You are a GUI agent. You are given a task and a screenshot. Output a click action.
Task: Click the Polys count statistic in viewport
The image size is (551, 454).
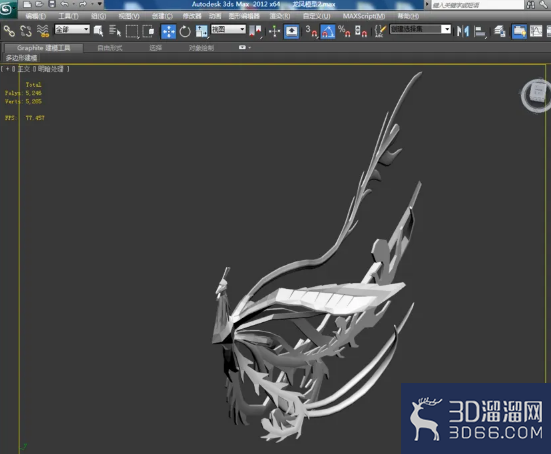pos(23,93)
